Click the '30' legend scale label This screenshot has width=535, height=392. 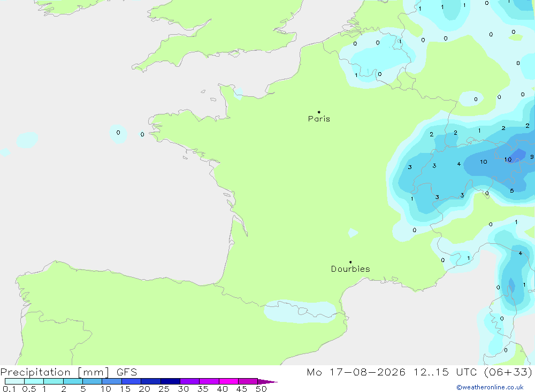(x=183, y=389)
